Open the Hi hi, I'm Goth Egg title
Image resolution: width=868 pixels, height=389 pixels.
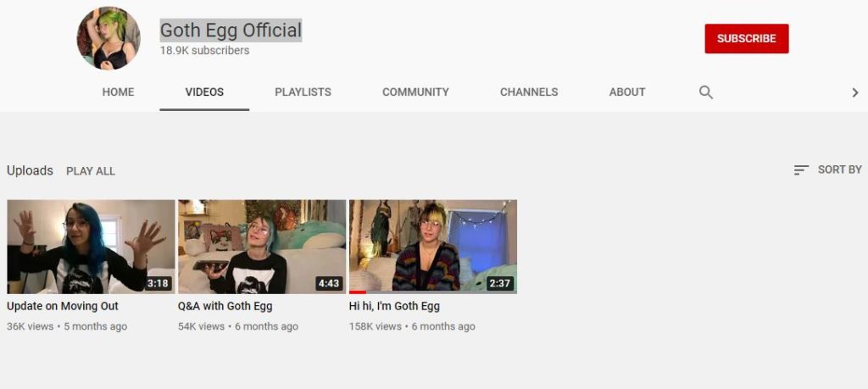(x=394, y=306)
